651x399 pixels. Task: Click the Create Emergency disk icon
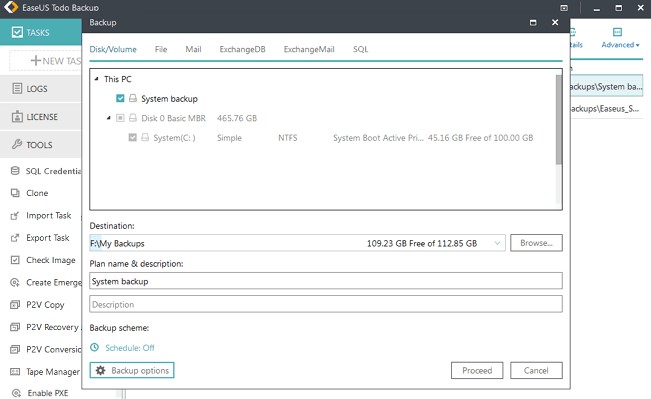point(15,282)
